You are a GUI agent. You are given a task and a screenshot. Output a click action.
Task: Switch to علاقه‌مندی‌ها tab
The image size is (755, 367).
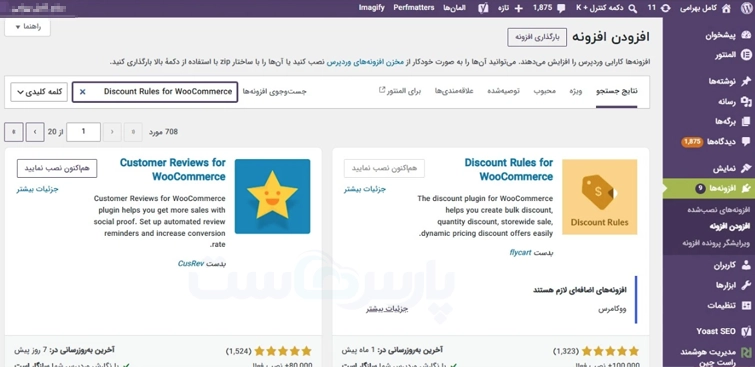coord(454,91)
